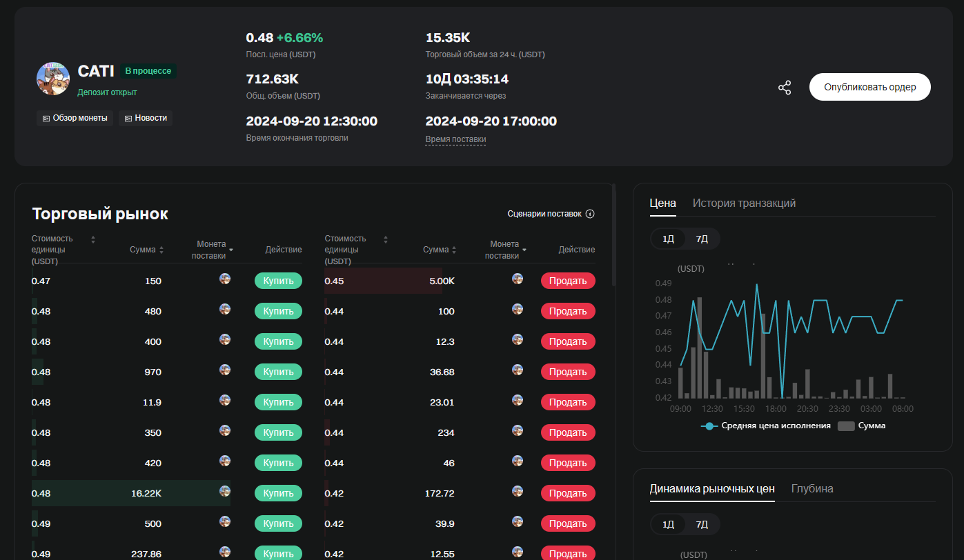Open the Глубина tab
The image size is (964, 560).
coord(812,488)
